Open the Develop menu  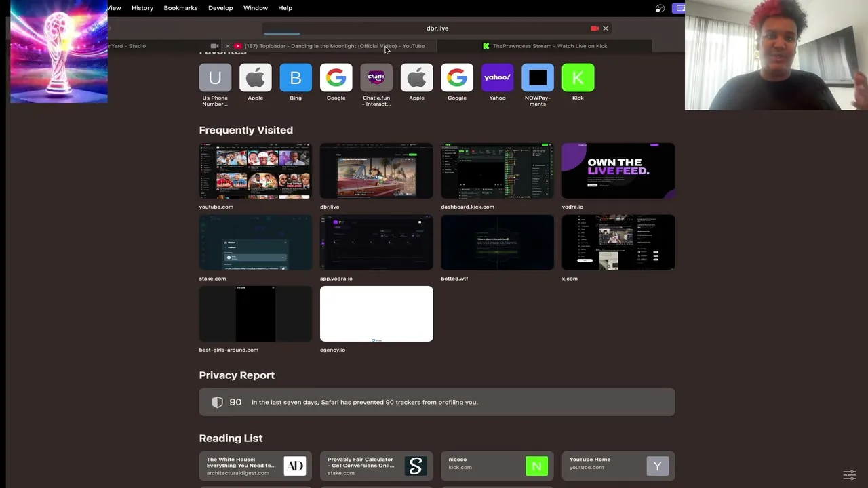[x=220, y=8]
